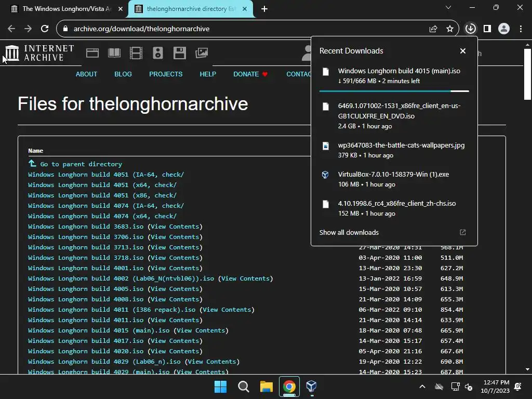The width and height of the screenshot is (532, 399).
Task: Open the Web archive icon in Internet Archive header
Action: point(92,53)
